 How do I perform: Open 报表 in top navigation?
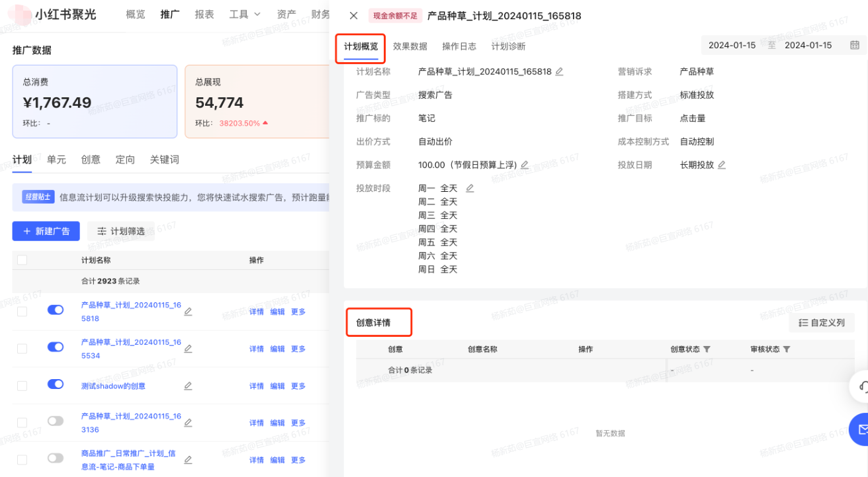pos(204,14)
